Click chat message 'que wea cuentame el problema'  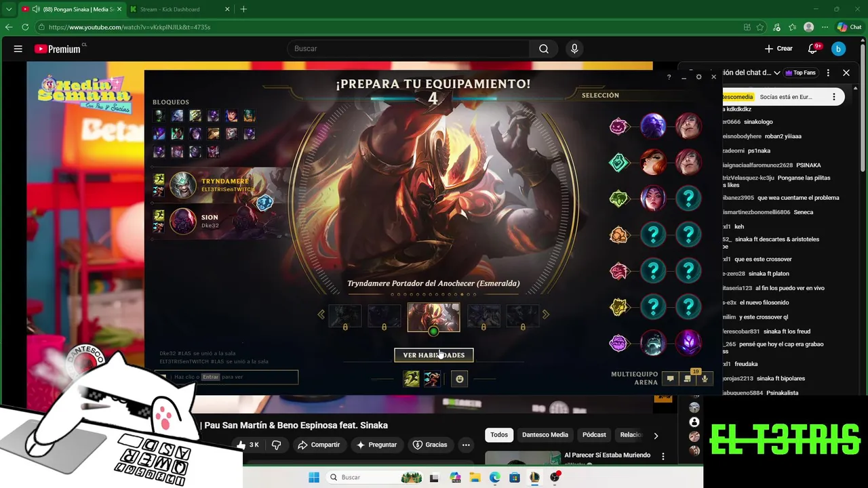[798, 198]
